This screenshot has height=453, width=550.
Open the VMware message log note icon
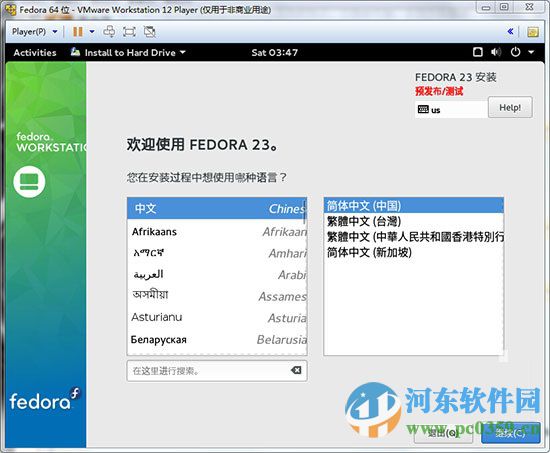533,32
